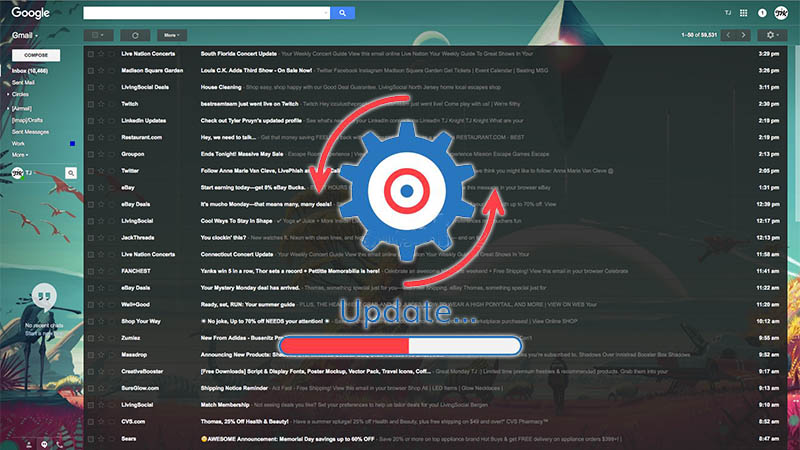Open the Work label
800x450 pixels.
point(18,143)
